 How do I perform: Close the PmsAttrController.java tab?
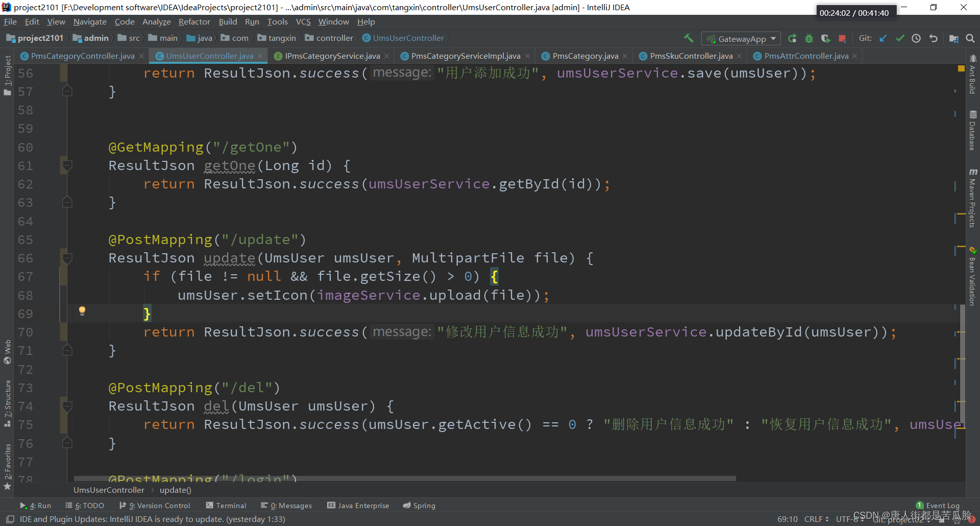point(855,56)
